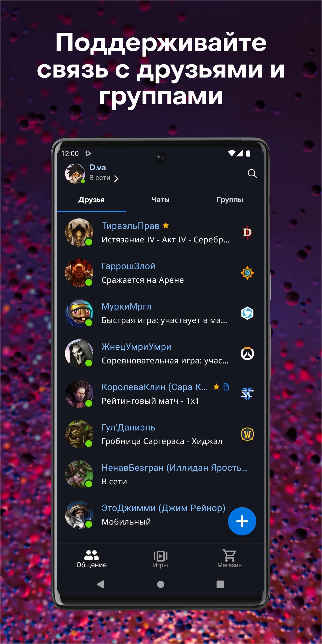
Task: Toggle favorite star next to КоролеваКлин
Action: click(x=216, y=387)
